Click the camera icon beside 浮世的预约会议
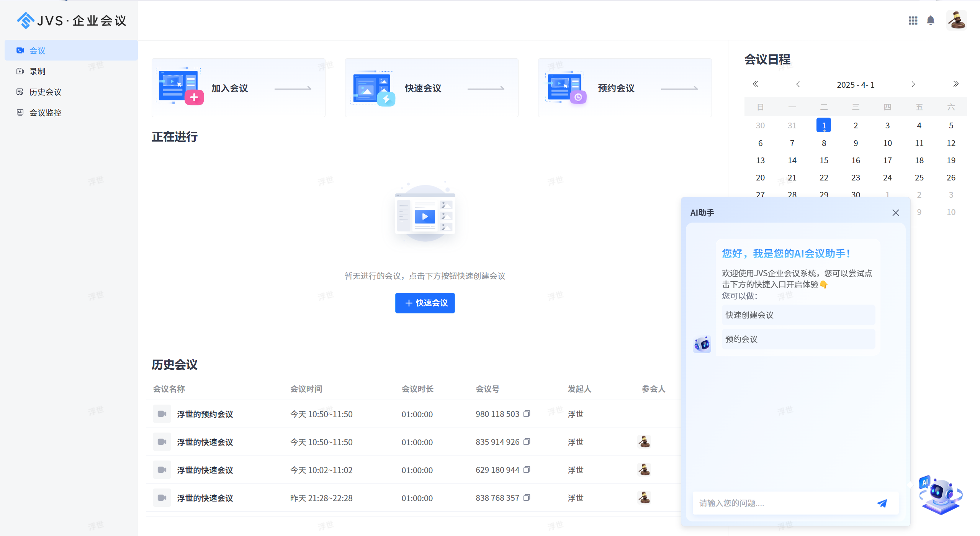The height and width of the screenshot is (536, 980). [162, 414]
